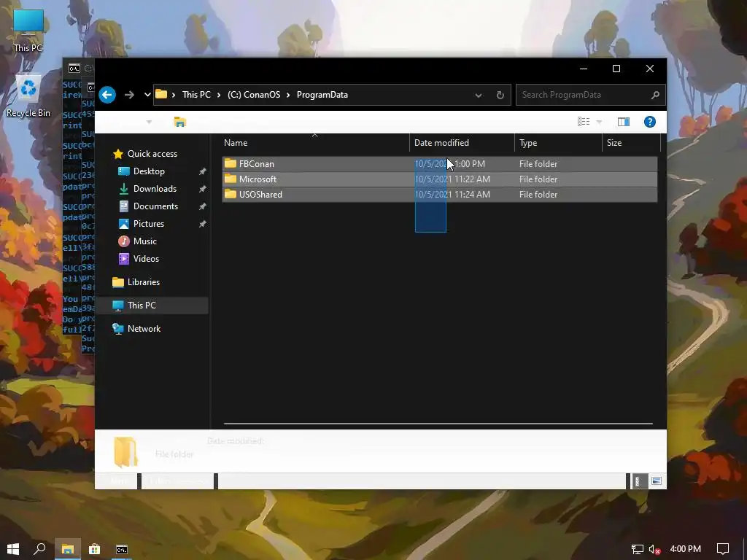Click the pin icon next to Desktop
This screenshot has width=747, height=560.
[x=203, y=171]
